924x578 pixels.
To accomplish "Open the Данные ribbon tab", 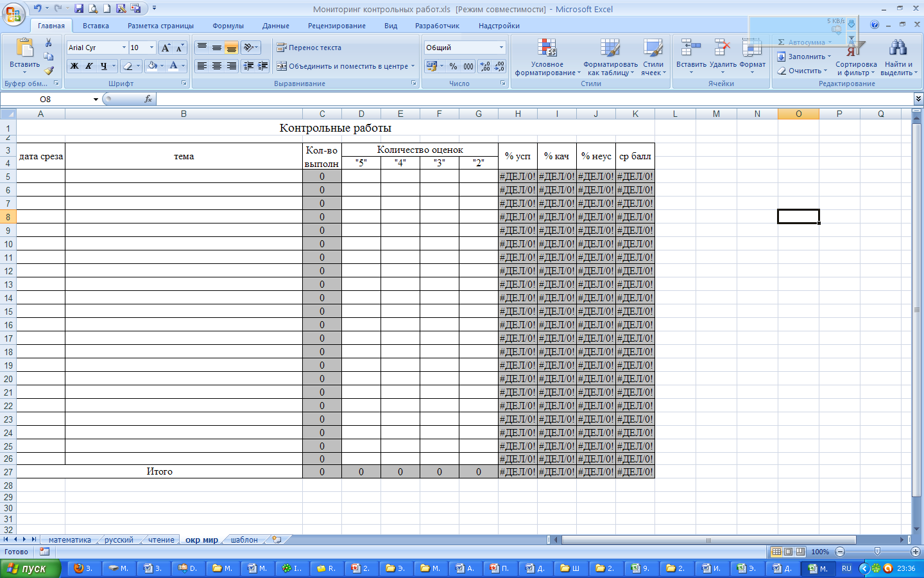I will [276, 26].
